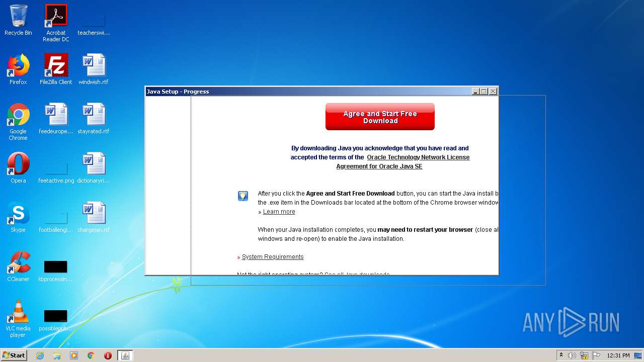644x362 pixels.
Task: Launch Opera from the desktop
Action: coord(18,168)
